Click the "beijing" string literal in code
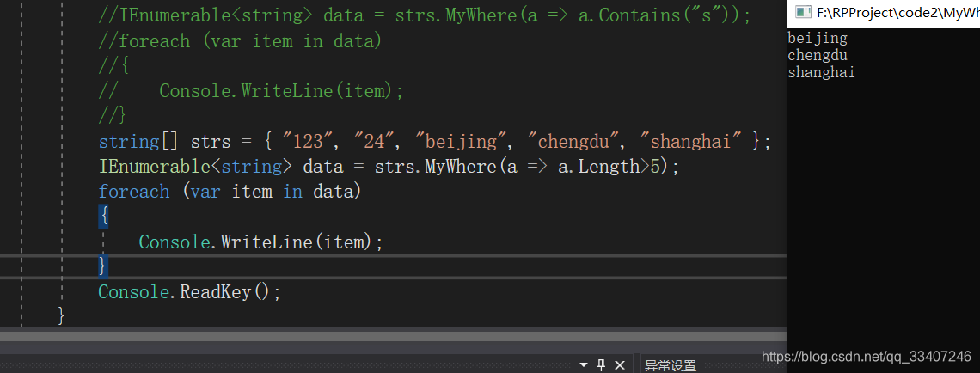The width and height of the screenshot is (980, 373). [x=462, y=142]
